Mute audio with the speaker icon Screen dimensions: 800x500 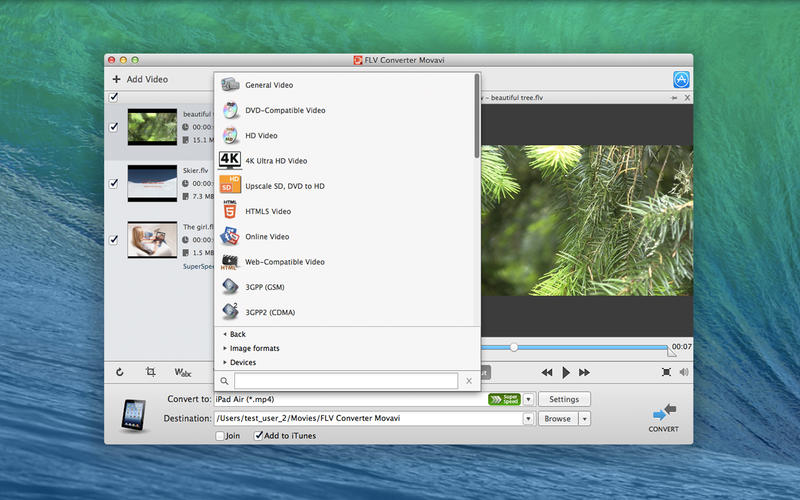684,372
